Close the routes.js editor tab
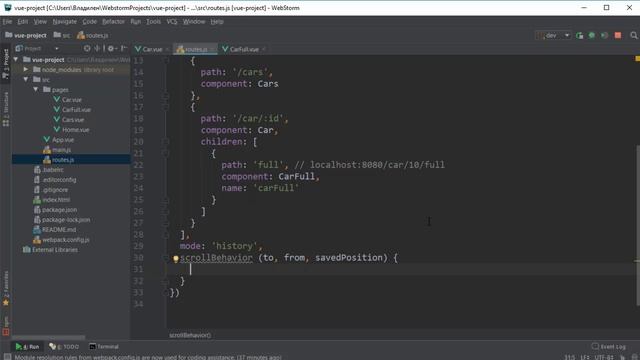The width and height of the screenshot is (640, 360). [212, 49]
